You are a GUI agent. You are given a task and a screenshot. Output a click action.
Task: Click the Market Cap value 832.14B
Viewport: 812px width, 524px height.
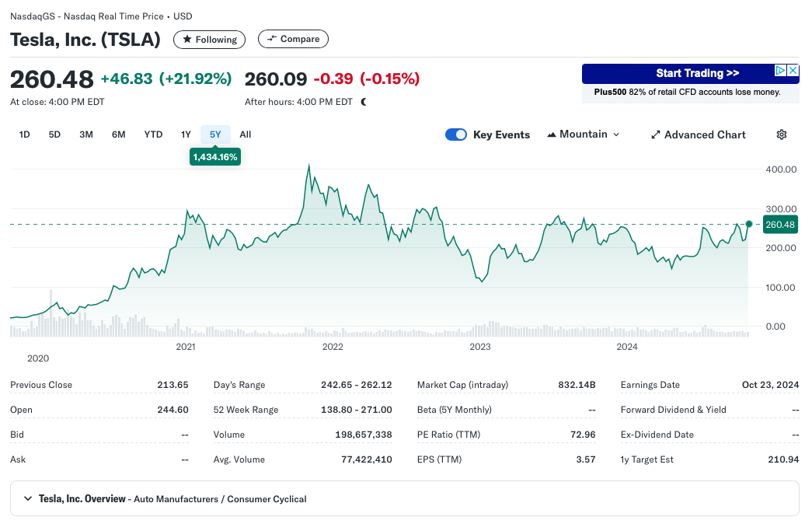577,385
